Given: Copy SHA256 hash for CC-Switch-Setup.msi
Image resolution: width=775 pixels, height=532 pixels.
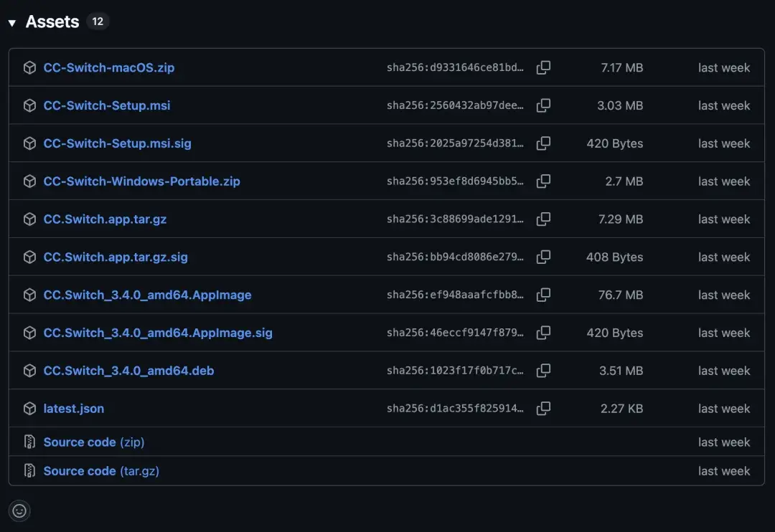Looking at the screenshot, I should pyautogui.click(x=544, y=105).
